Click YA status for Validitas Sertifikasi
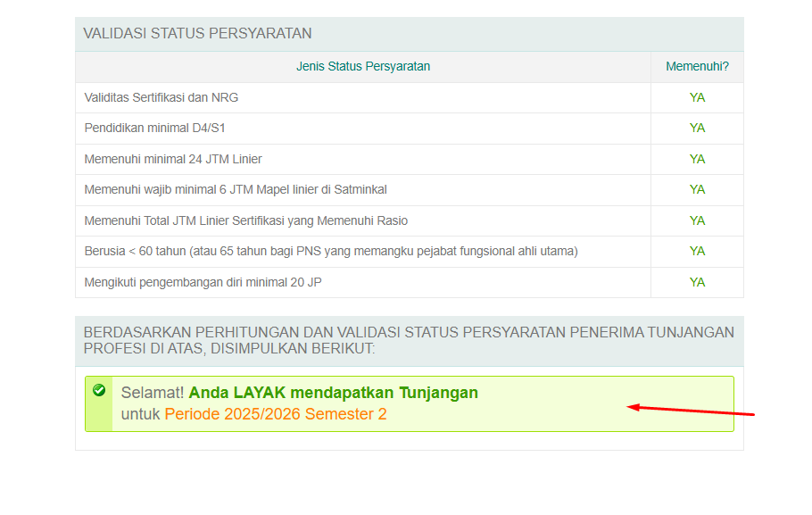812x515 pixels. point(697,97)
